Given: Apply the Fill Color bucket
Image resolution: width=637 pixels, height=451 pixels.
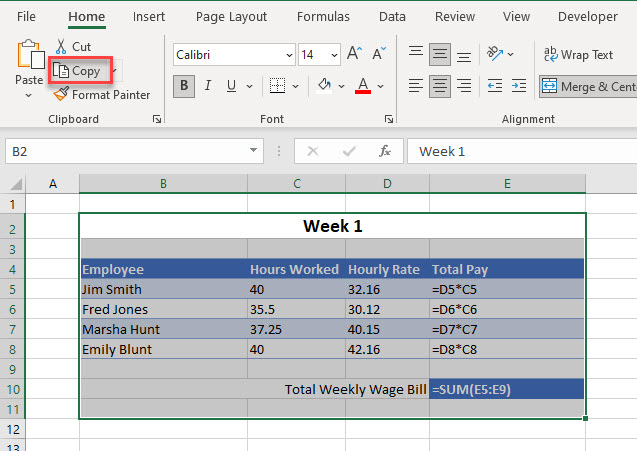Looking at the screenshot, I should coord(324,86).
